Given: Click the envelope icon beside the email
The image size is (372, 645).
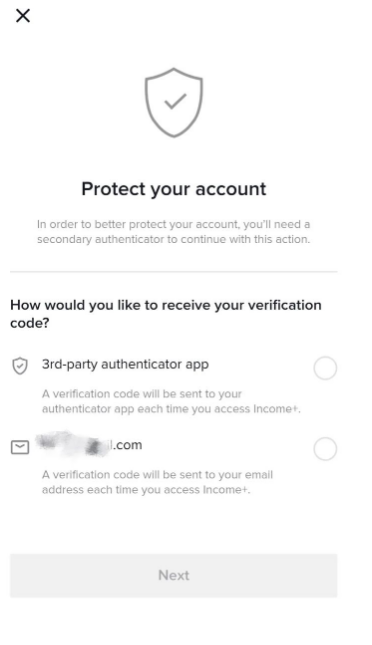Looking at the screenshot, I should (20, 447).
